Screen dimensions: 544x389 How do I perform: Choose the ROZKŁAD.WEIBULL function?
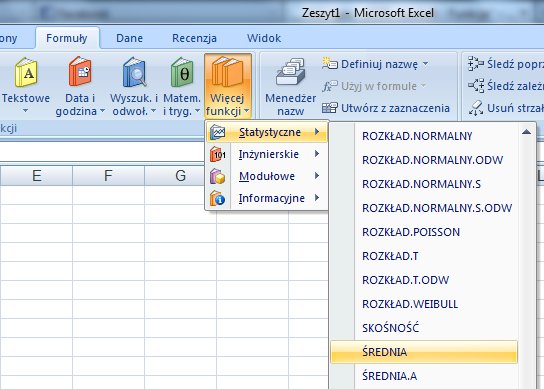[x=424, y=304]
